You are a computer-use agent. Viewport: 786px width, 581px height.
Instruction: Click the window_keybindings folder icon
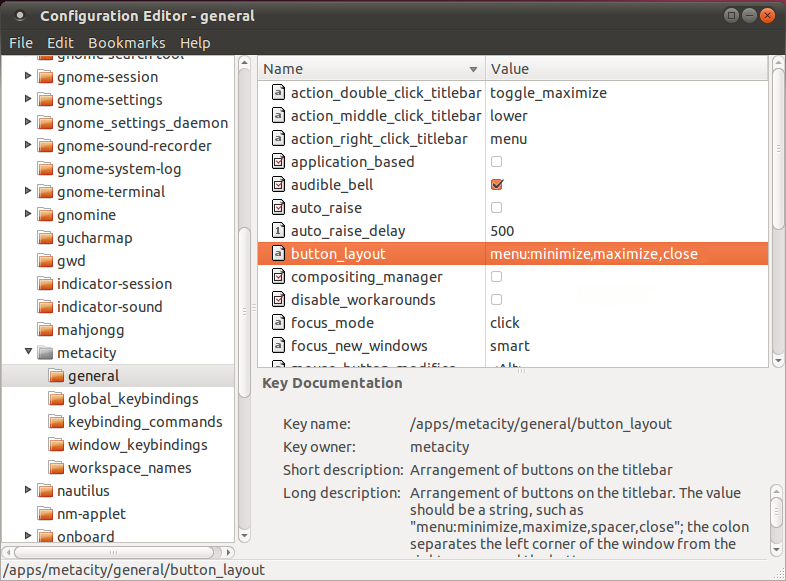point(56,445)
